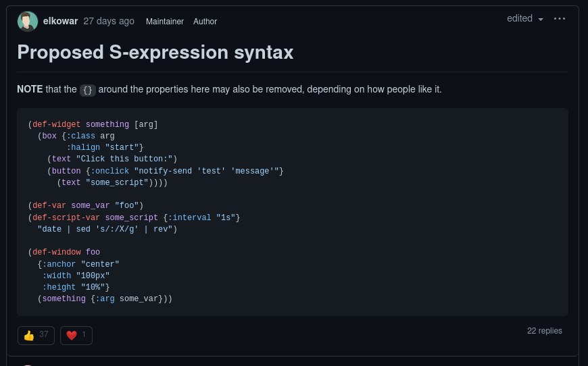Toggle the thumbs up reaction
The width and height of the screenshot is (588, 366).
(36, 336)
